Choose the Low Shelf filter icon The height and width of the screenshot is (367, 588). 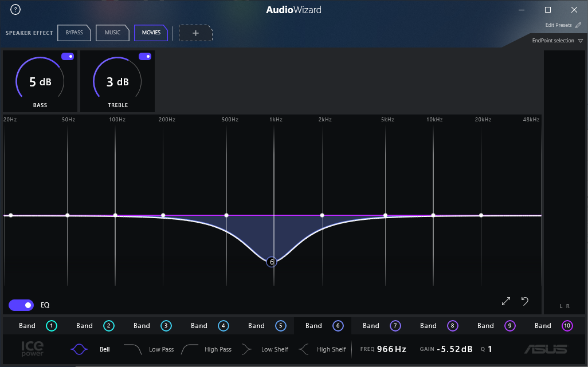pyautogui.click(x=246, y=349)
